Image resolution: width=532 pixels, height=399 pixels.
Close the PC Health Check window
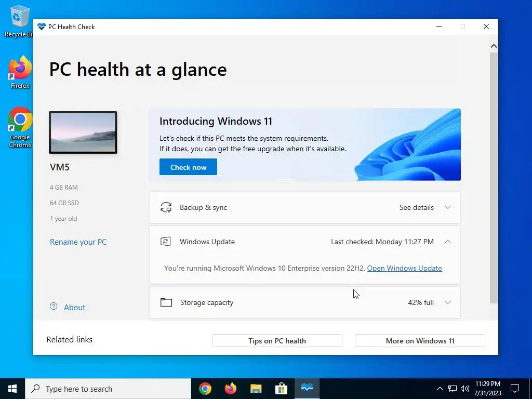[486, 27]
